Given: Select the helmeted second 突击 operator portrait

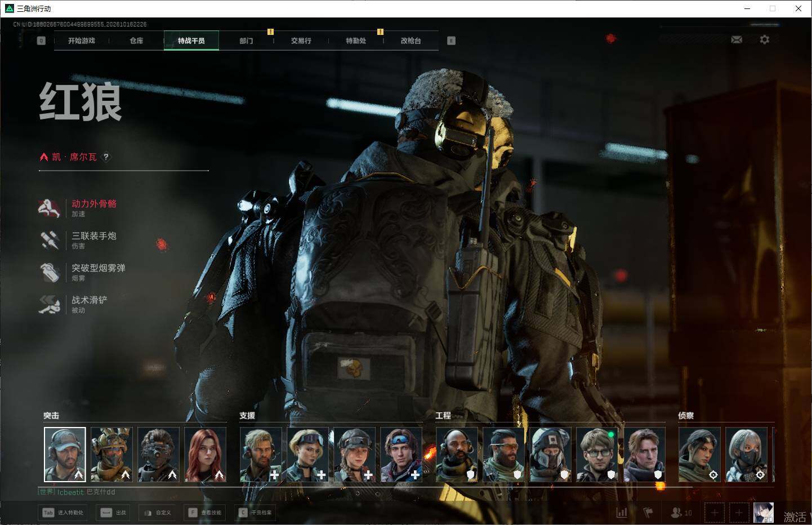Looking at the screenshot, I should coord(111,455).
